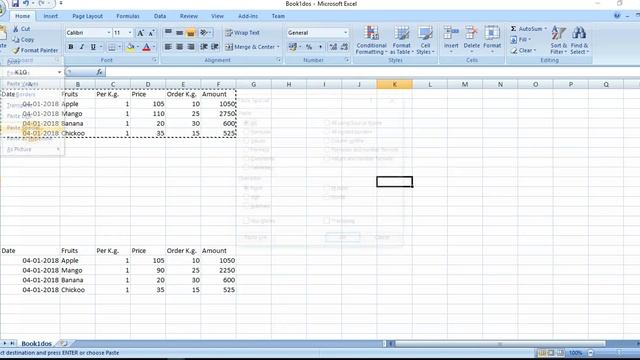
Task: Switch to the View tab
Action: (217, 16)
